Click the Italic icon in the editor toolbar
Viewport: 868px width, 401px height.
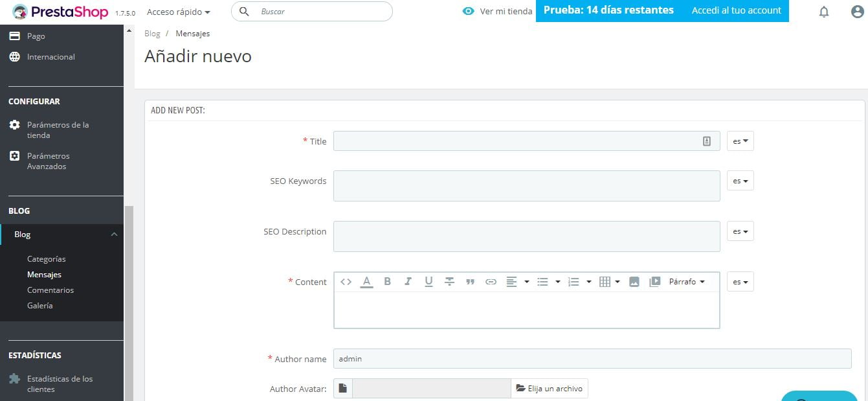(x=408, y=281)
